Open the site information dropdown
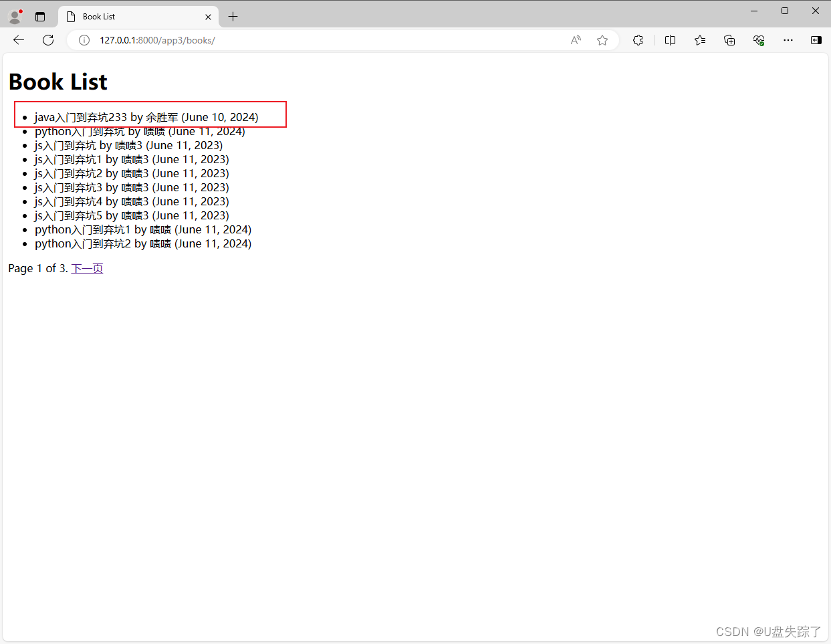The height and width of the screenshot is (644, 831). point(84,40)
